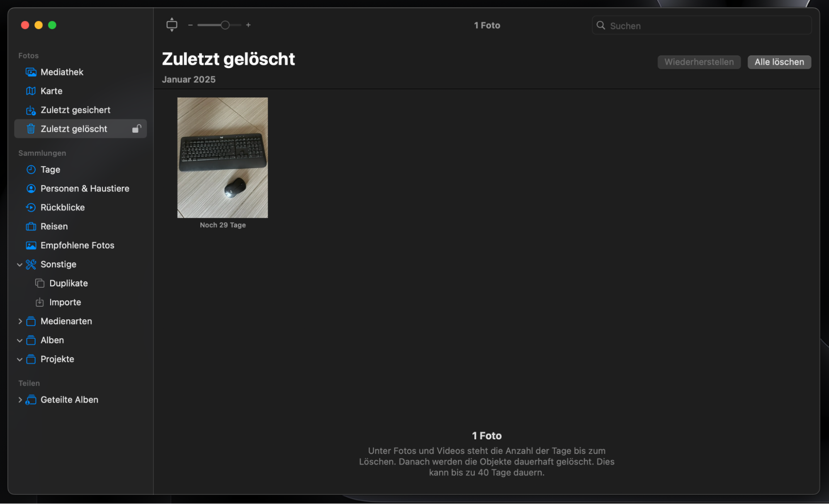Open the Mediathek section
The height and width of the screenshot is (504, 829).
coord(61,72)
